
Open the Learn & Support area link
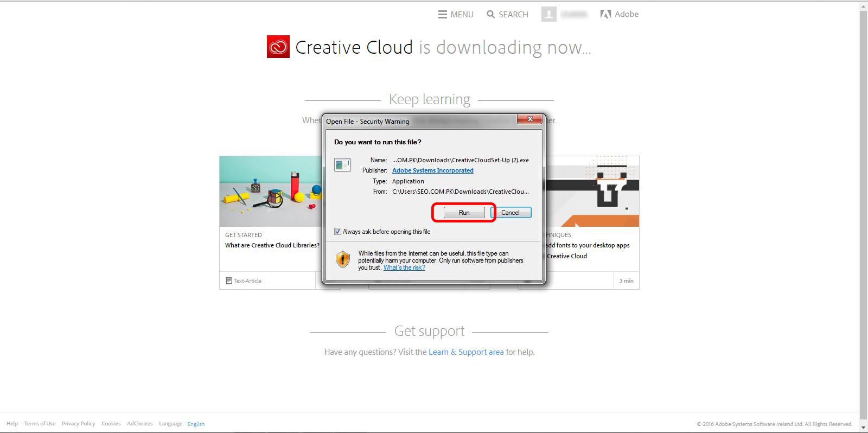click(466, 352)
